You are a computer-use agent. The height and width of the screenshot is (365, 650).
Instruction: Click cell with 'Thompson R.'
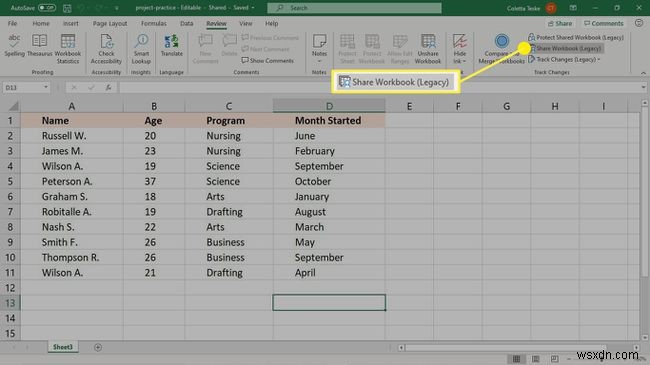[72, 258]
